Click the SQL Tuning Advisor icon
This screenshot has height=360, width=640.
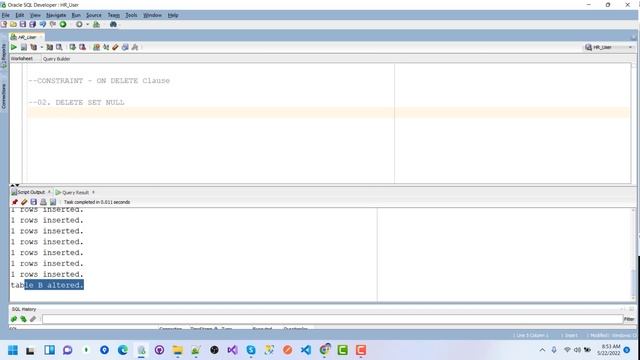coord(59,47)
